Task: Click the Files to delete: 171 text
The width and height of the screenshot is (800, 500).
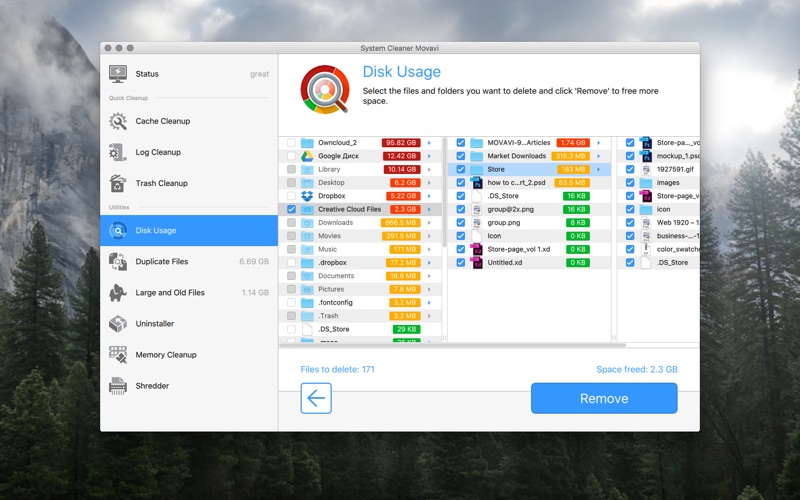Action: tap(337, 369)
